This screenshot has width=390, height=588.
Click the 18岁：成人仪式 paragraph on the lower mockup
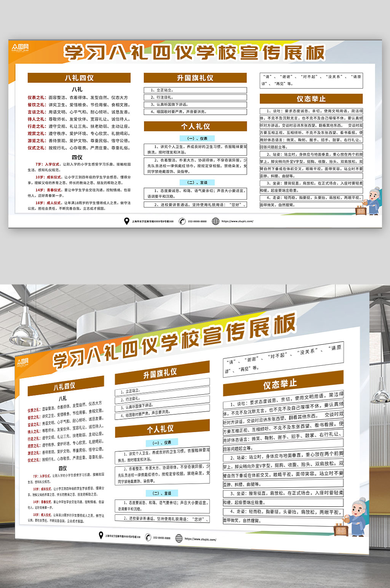click(66, 517)
